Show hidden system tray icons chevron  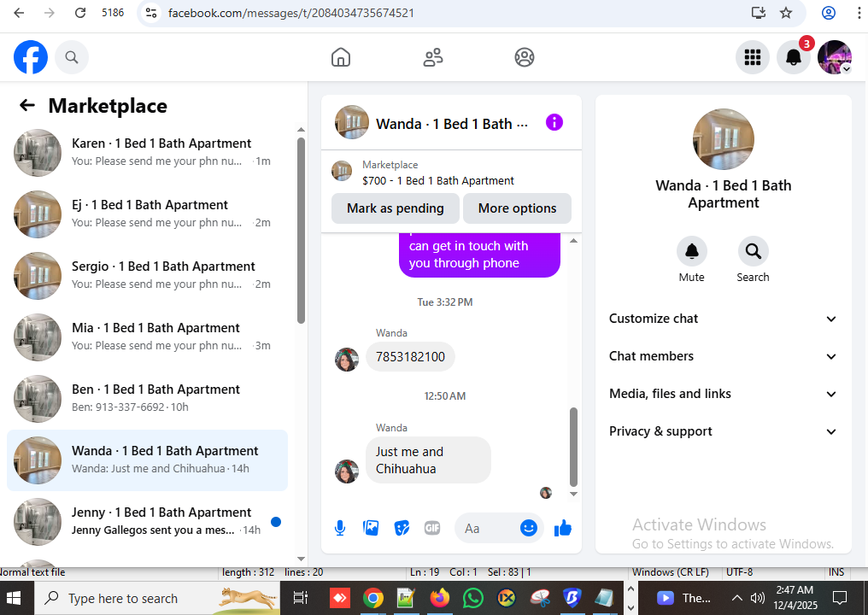(736, 598)
